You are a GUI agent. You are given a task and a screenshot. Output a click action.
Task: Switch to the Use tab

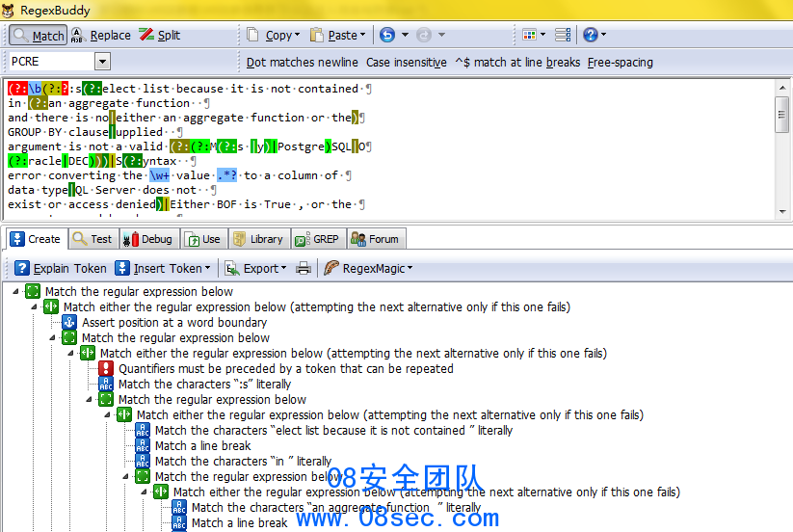[x=204, y=239]
